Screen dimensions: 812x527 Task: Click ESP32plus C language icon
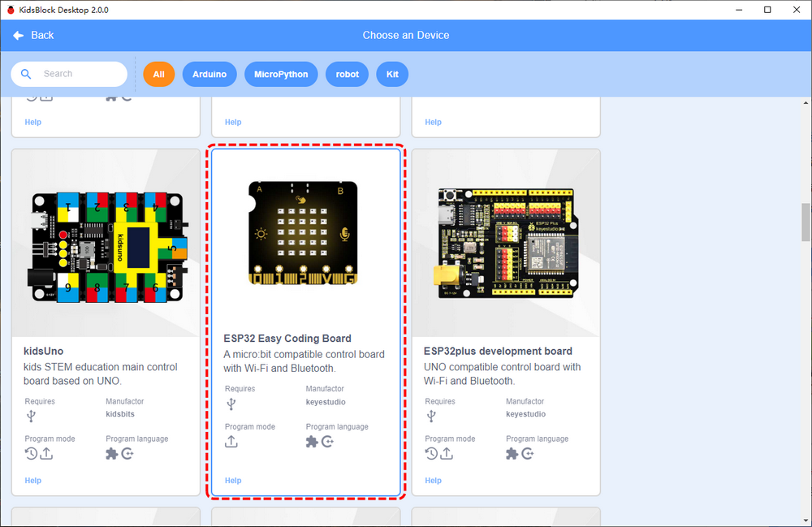pos(528,454)
